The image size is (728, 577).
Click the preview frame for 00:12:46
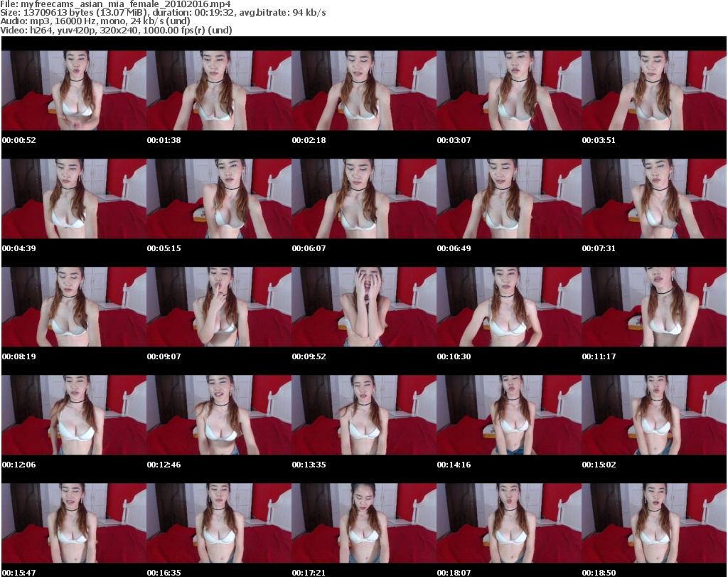pos(219,415)
